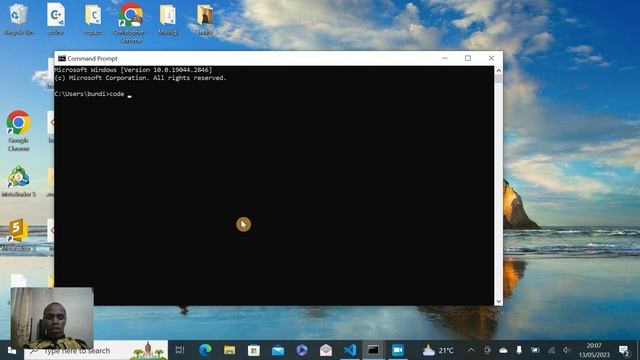Minimize the Command Prompt window
This screenshot has width=640, height=360.
[x=445, y=58]
